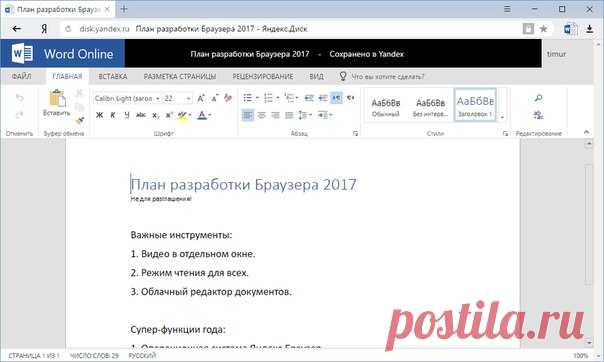This screenshot has width=604, height=362.
Task: Set right-to-left text direction
Action: 350,99
